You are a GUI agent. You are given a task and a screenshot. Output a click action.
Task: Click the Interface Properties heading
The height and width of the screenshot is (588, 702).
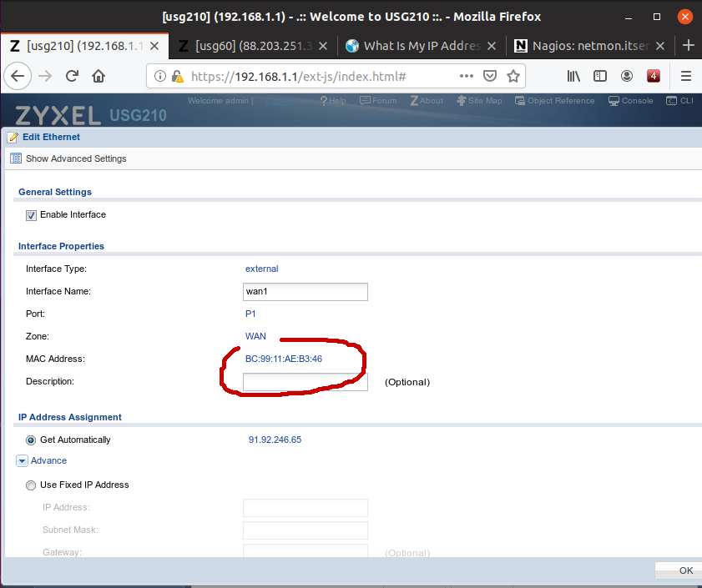(x=61, y=246)
